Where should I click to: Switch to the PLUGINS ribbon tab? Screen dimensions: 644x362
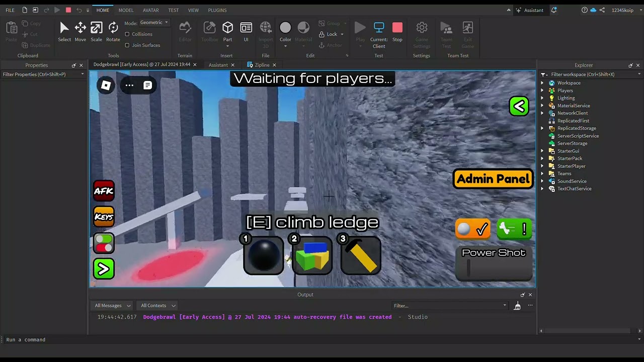click(x=217, y=10)
